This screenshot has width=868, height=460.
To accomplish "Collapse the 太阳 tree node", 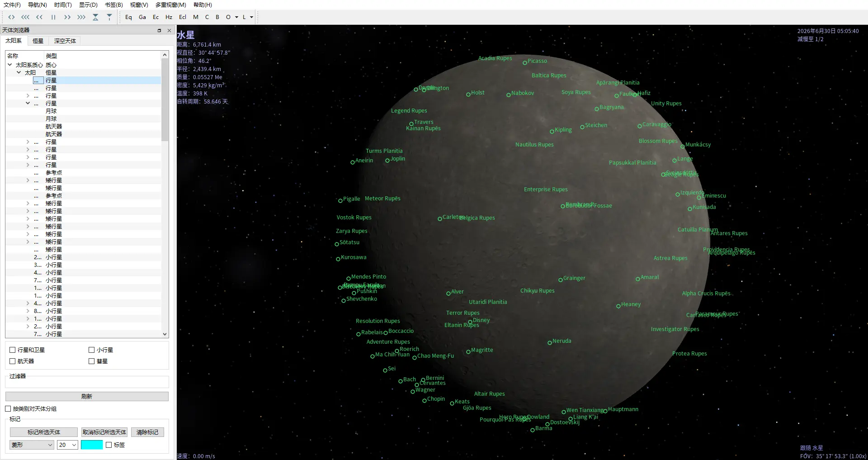I will coord(19,72).
